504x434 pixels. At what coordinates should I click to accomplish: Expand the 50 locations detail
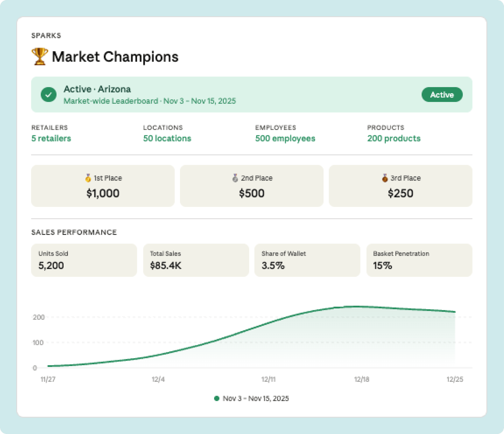click(167, 138)
